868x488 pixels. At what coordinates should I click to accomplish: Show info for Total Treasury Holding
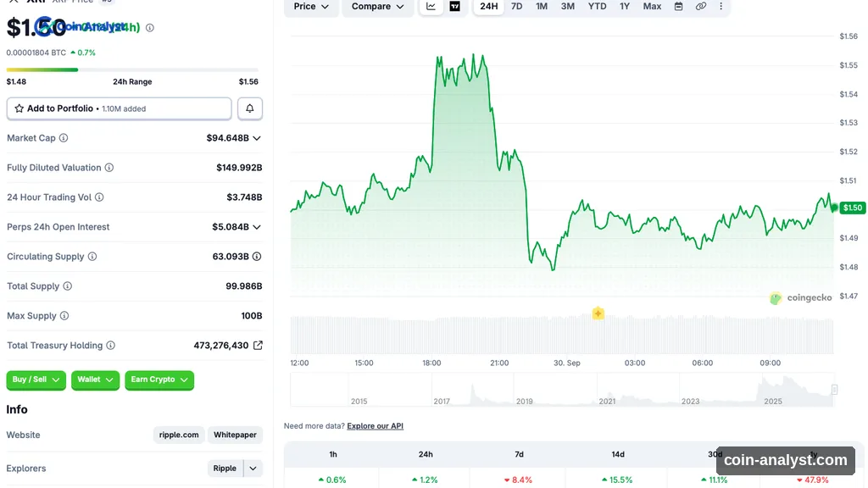click(111, 346)
